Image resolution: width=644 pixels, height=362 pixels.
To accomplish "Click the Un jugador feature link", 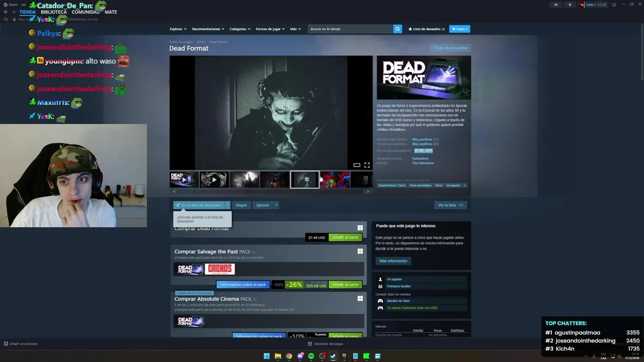I will (394, 279).
